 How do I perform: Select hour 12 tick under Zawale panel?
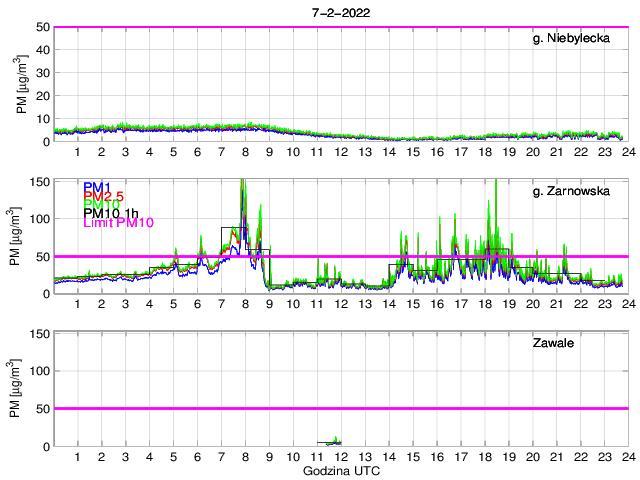tap(341, 456)
